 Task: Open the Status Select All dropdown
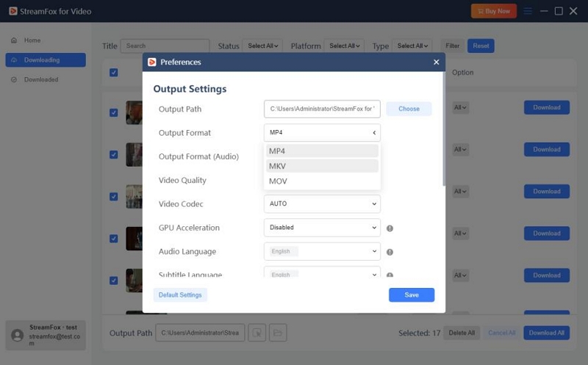coord(262,46)
